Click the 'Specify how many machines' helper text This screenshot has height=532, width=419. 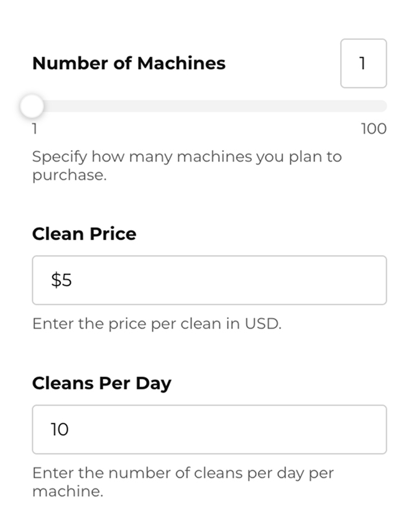(186, 157)
